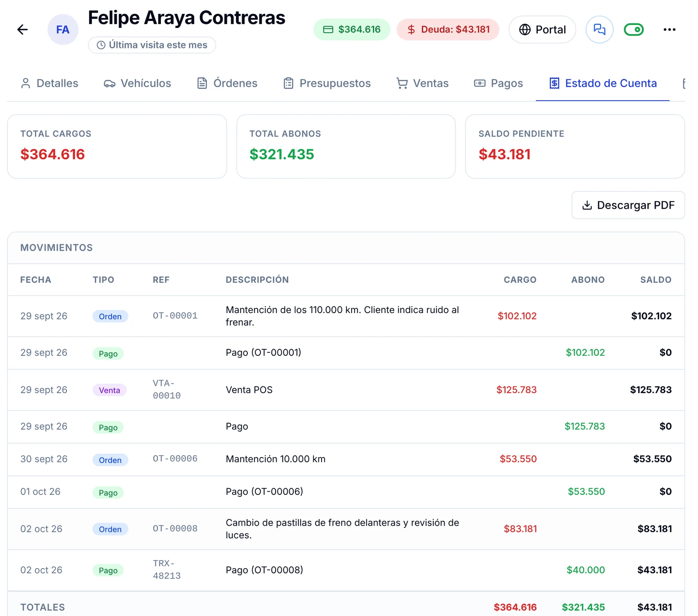Click reference VTA-00010

click(167, 389)
